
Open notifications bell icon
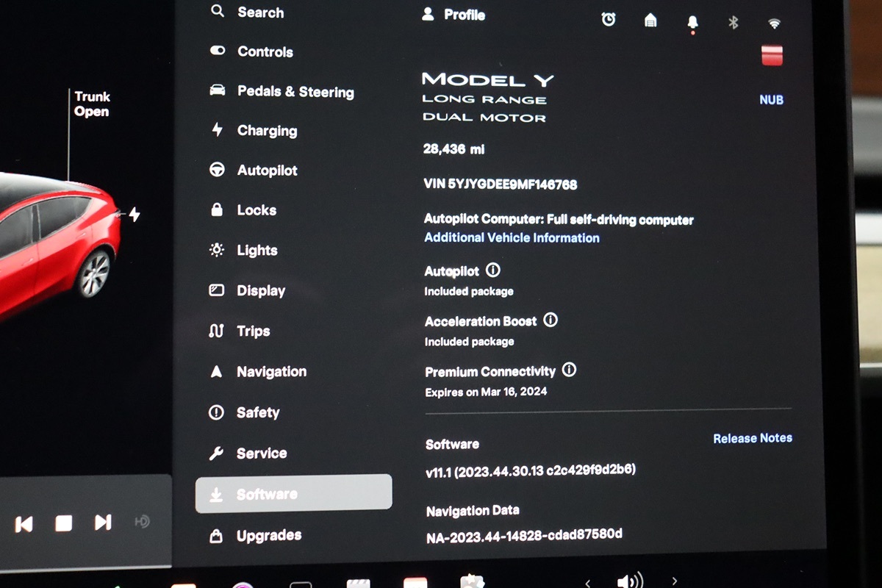(692, 22)
